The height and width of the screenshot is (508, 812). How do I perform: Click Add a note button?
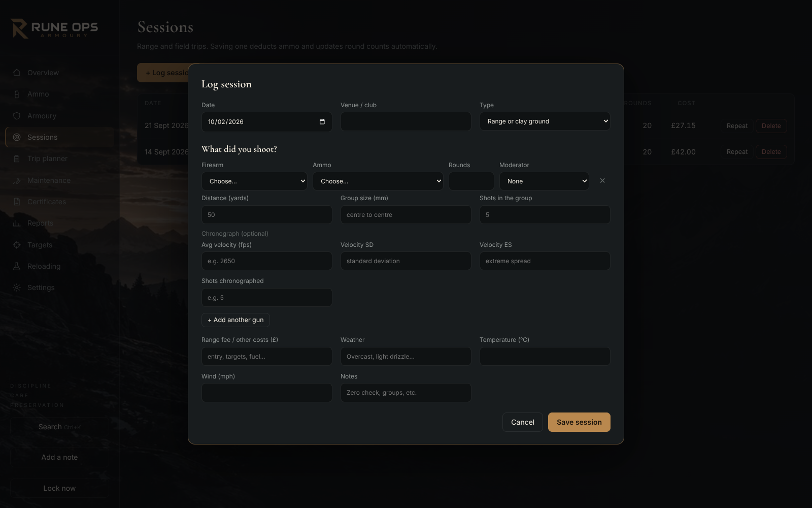coord(59,457)
